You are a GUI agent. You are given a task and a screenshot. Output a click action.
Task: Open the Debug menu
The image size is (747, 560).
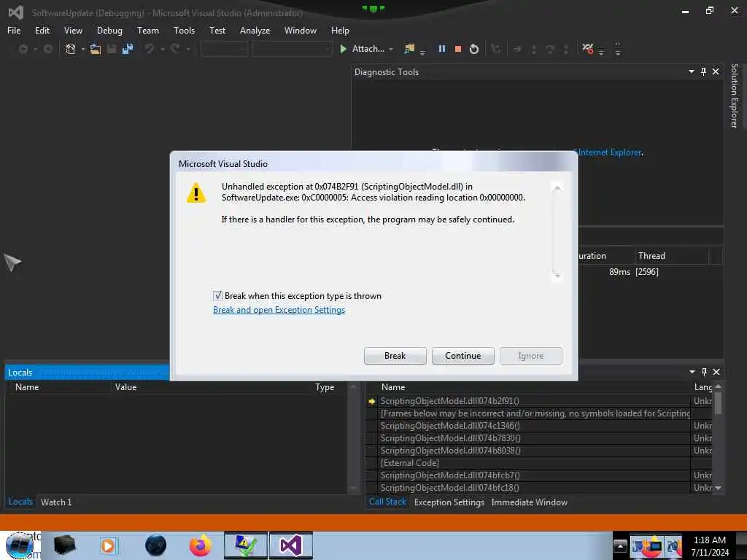(x=109, y=31)
